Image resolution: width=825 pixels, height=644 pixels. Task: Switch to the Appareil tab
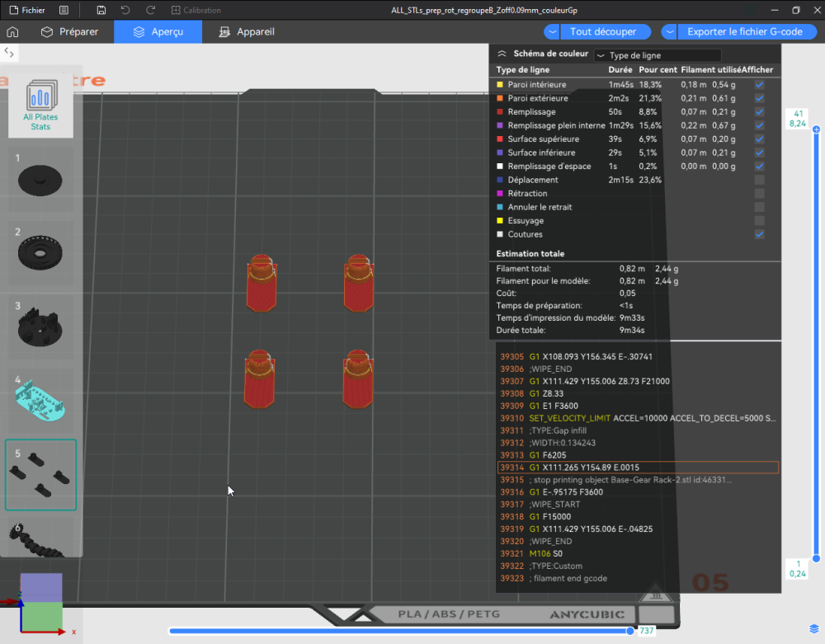click(247, 31)
